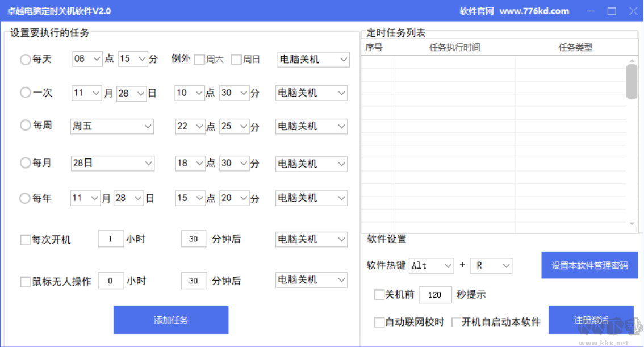
Task: Click the 添加任务 (add task) button
Action: point(170,319)
